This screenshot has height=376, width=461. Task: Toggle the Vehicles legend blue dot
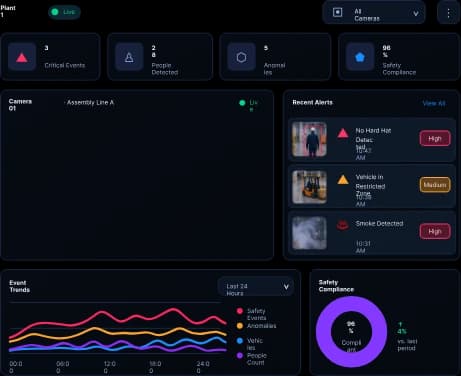[240, 341]
